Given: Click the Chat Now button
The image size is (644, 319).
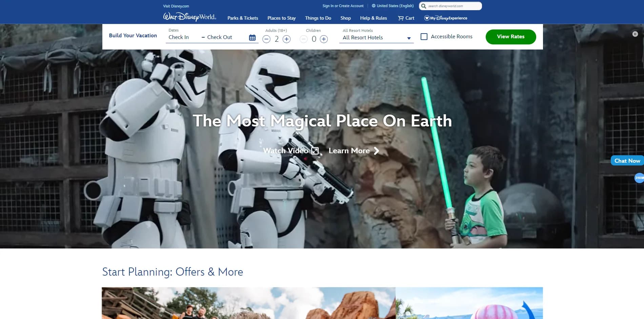Looking at the screenshot, I should tap(627, 161).
